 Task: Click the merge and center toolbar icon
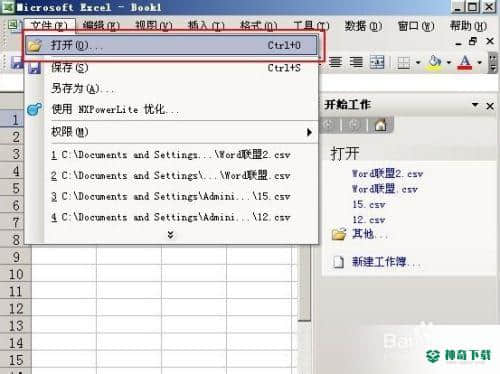click(x=377, y=62)
